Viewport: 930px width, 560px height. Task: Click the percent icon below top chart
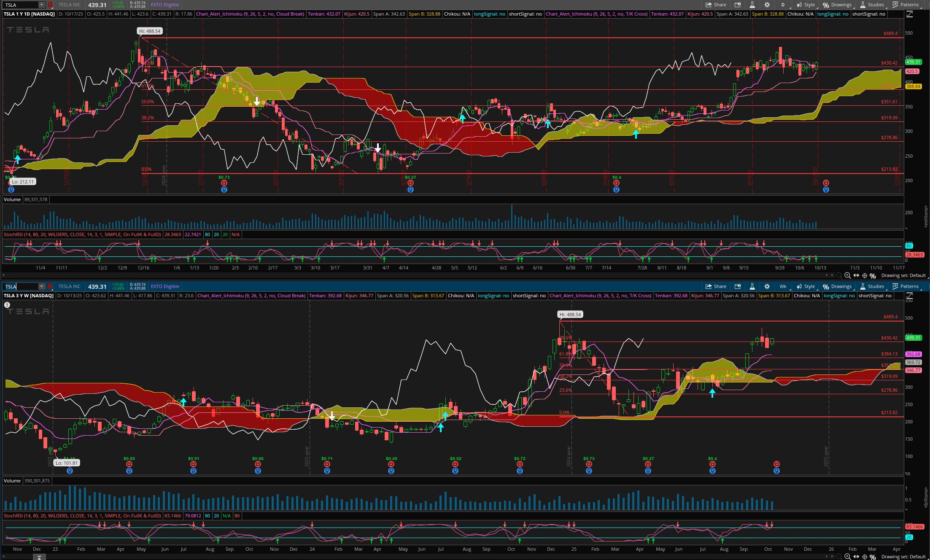873,275
